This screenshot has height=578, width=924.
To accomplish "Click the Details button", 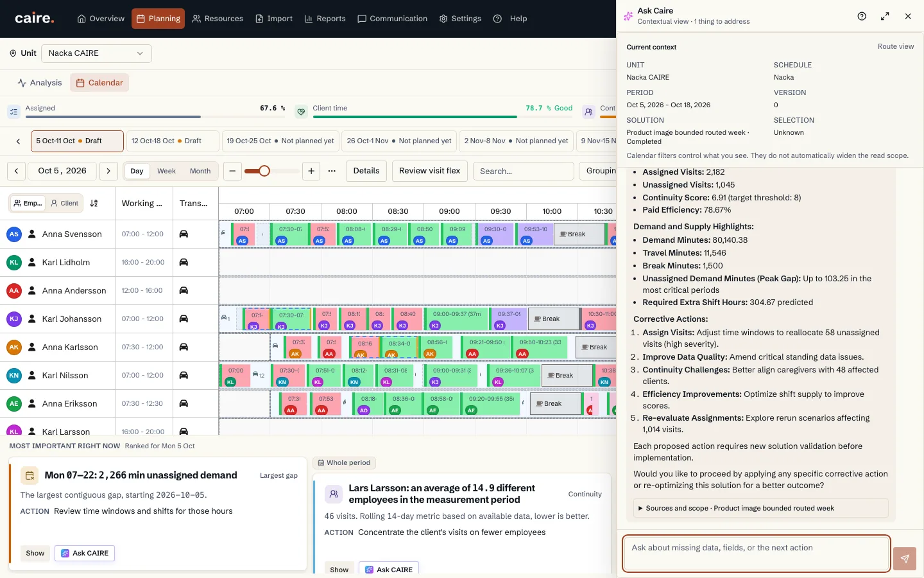I will coord(366,171).
